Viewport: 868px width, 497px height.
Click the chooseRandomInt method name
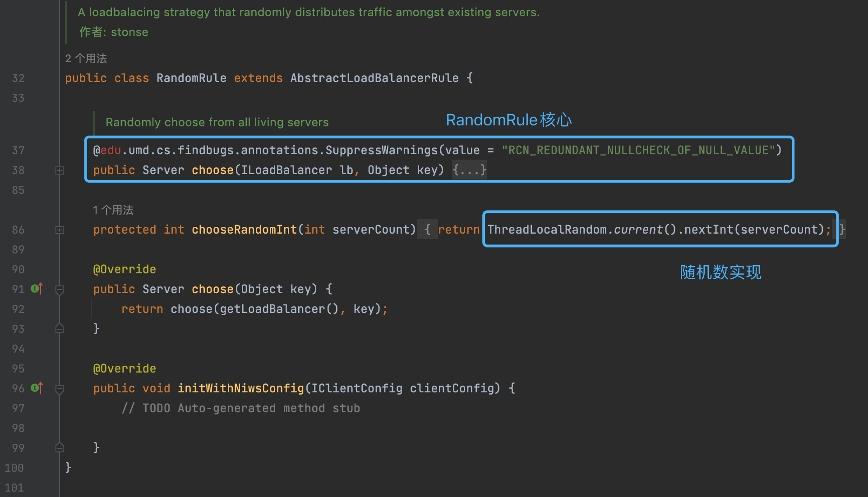click(244, 230)
